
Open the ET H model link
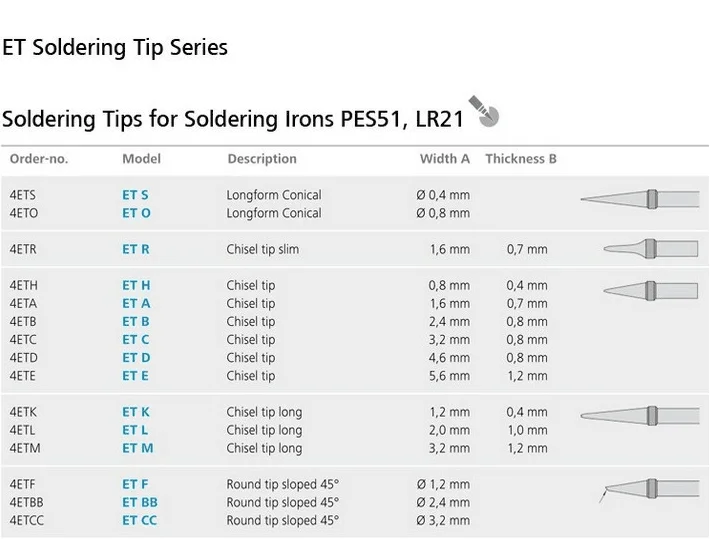pyautogui.click(x=136, y=286)
